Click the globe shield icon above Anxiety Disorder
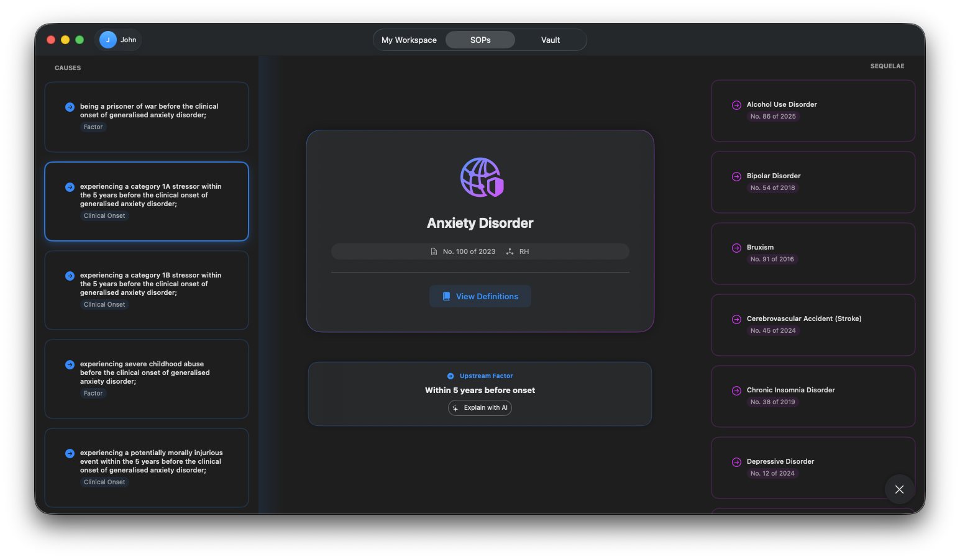 click(x=481, y=178)
